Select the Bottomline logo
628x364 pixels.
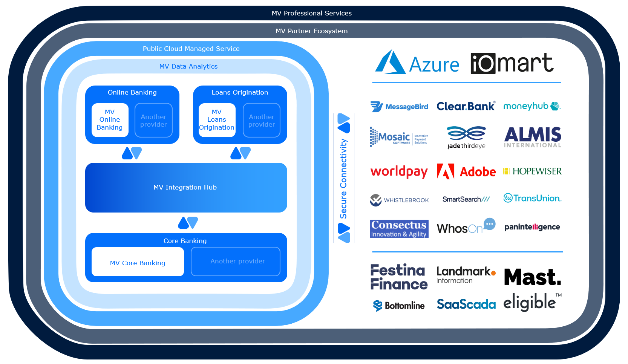click(399, 305)
